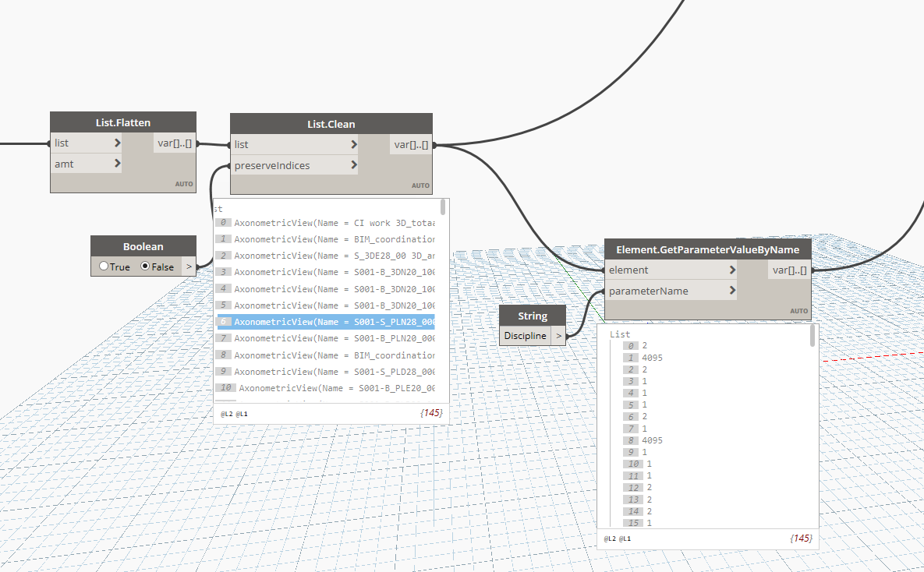The height and width of the screenshot is (572, 924).
Task: Click the Element.GetParameterValueByName var[]..[] output
Action: 790,270
